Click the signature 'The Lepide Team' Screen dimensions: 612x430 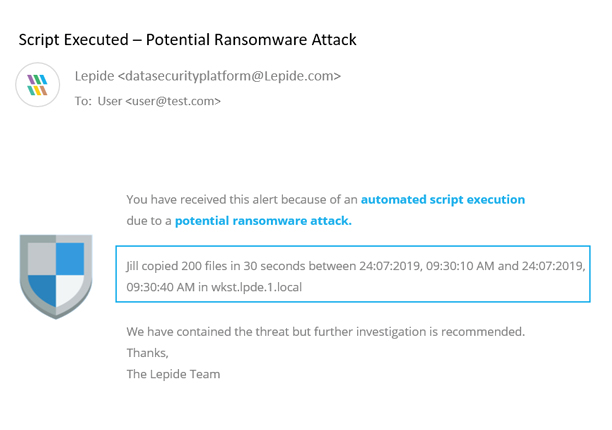(173, 374)
